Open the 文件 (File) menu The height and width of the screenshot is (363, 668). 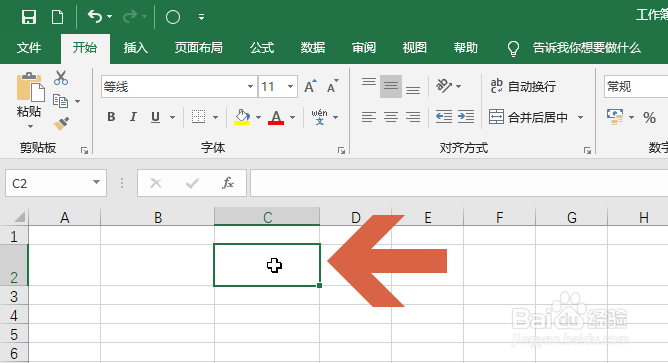(29, 48)
